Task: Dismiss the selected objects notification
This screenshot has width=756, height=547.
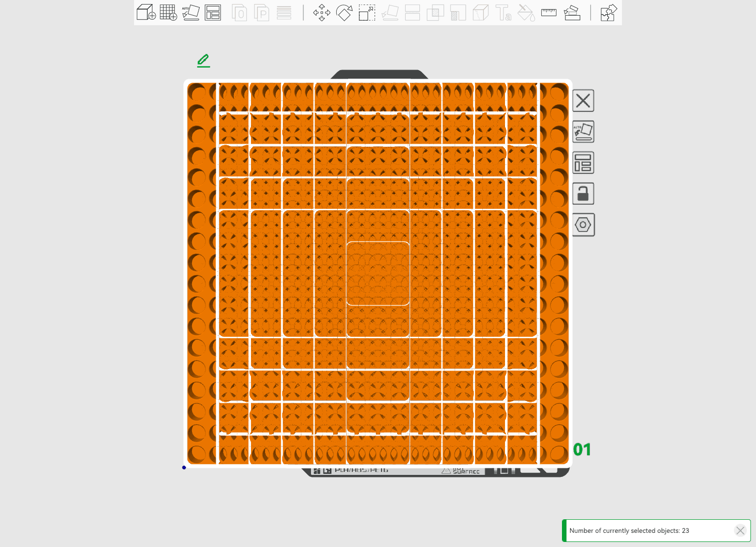Action: click(740, 530)
